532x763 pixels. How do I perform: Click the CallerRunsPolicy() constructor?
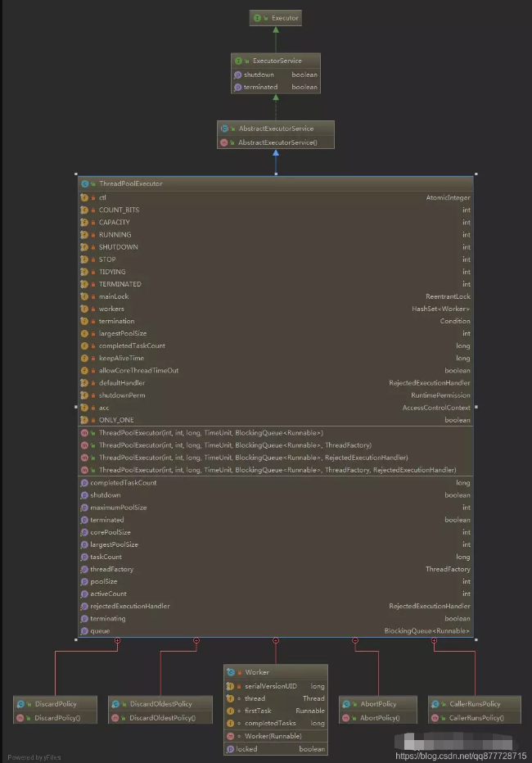click(x=476, y=718)
